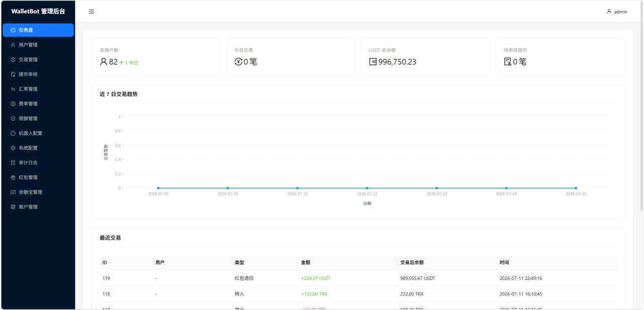Go to 限额管理 in the sidebar
644x310 pixels.
pos(38,119)
